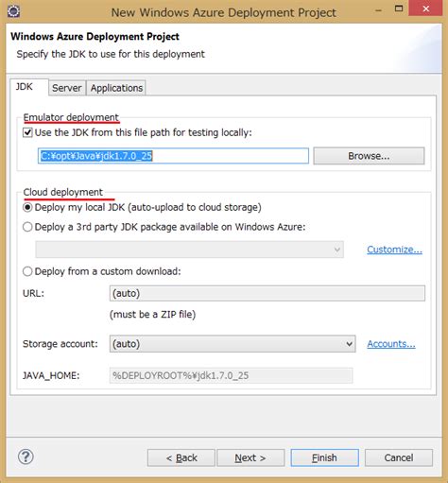Click the 'Windows Azure Deployment Project' heading
Image resolution: width=448 pixels, height=483 pixels.
[x=95, y=37]
